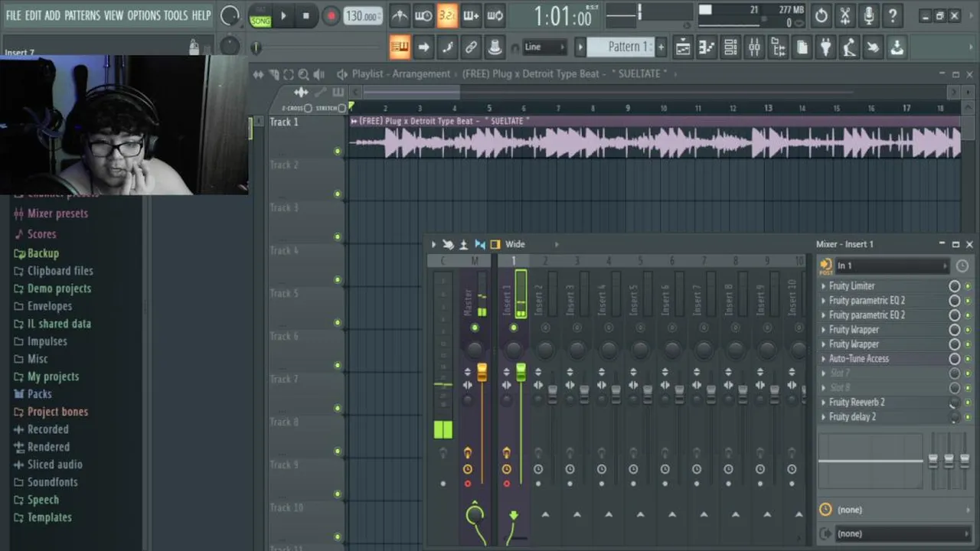Stop playback with the stop button
The height and width of the screenshot is (551, 980).
point(306,15)
